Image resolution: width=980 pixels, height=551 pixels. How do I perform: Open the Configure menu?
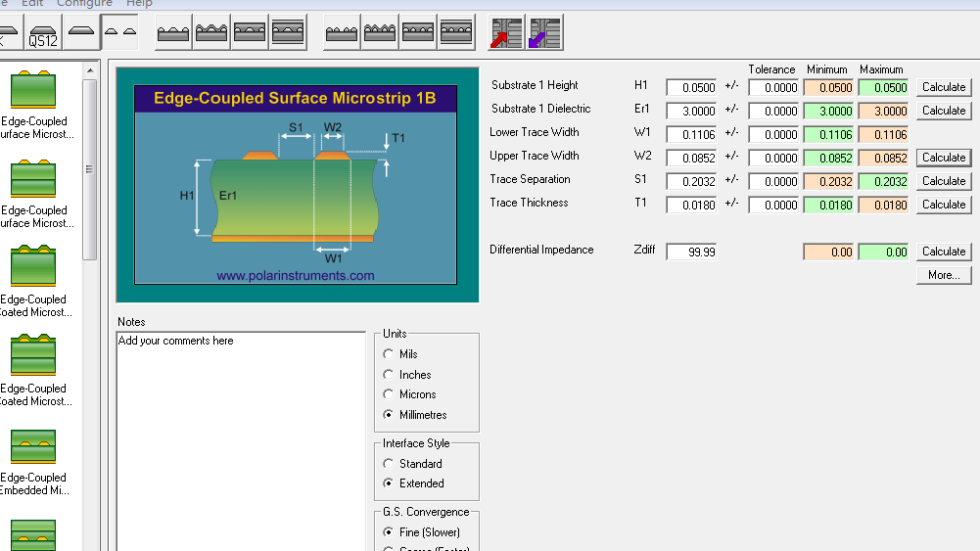pos(84,4)
